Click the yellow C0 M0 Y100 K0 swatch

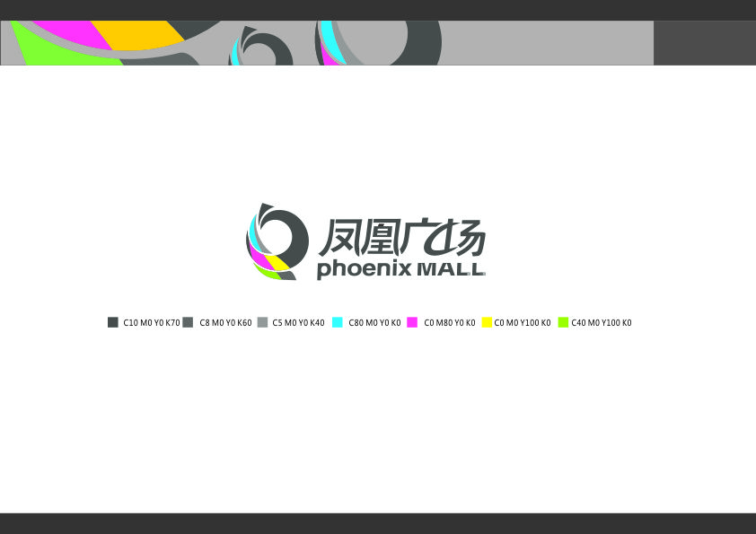point(487,322)
